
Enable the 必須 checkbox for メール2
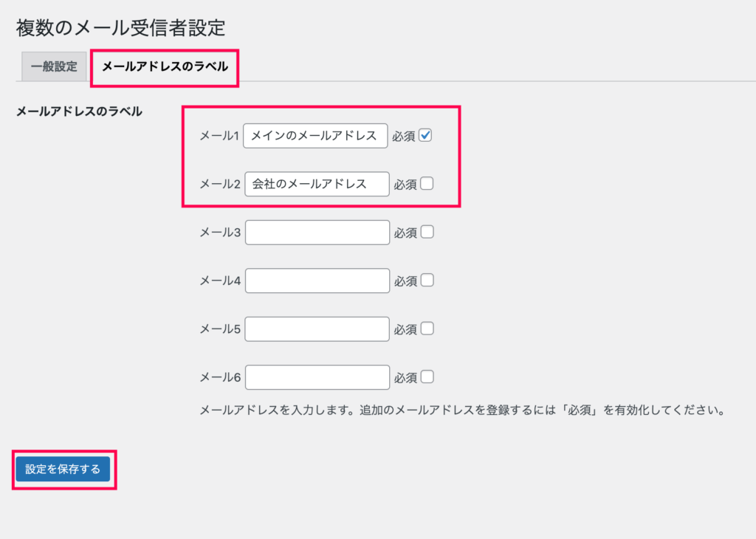(x=427, y=184)
